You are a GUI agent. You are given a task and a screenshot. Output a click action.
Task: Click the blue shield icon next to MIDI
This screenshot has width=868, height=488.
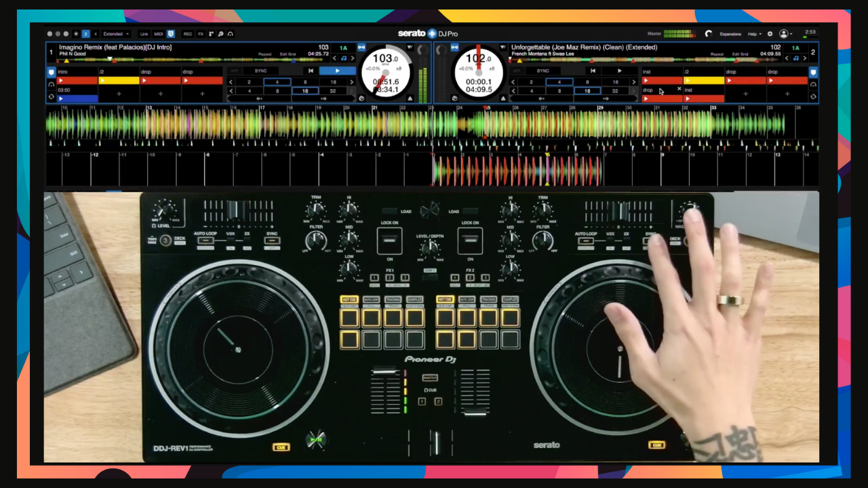[x=171, y=34]
